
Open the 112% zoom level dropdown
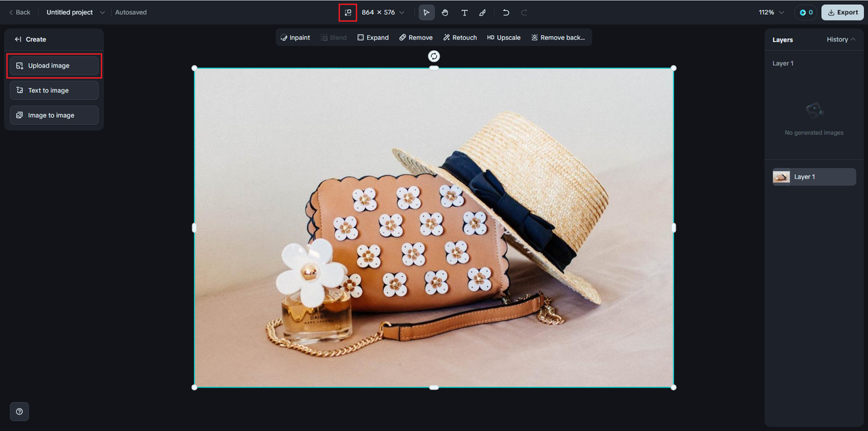tap(771, 12)
